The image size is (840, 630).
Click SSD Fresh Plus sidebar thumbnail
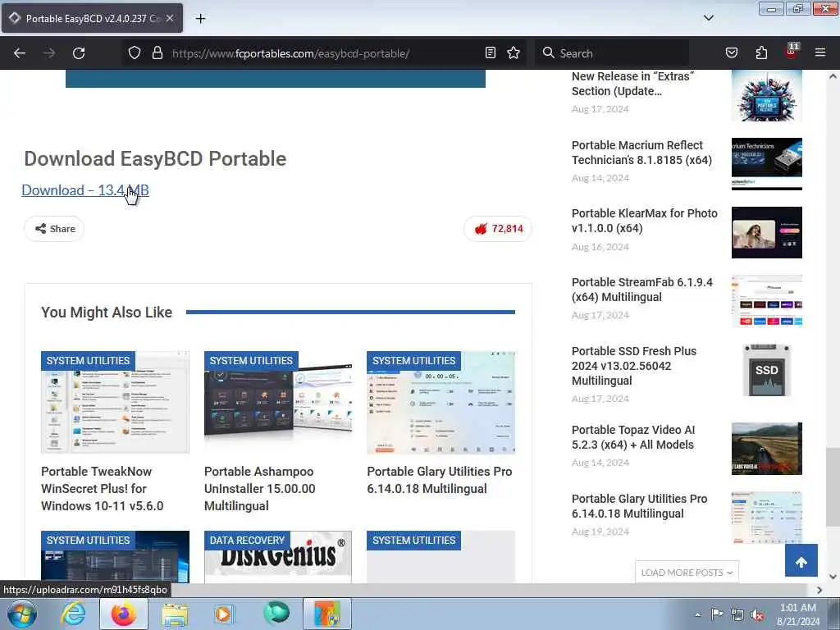767,370
